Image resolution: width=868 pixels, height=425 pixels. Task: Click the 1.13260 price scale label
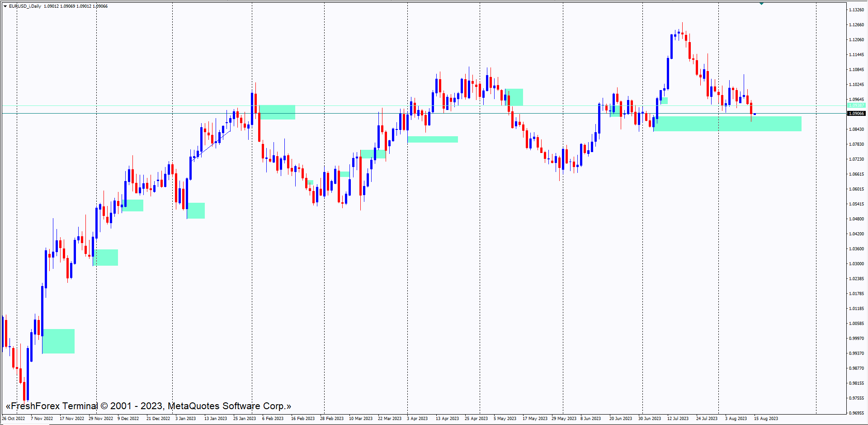coord(856,10)
